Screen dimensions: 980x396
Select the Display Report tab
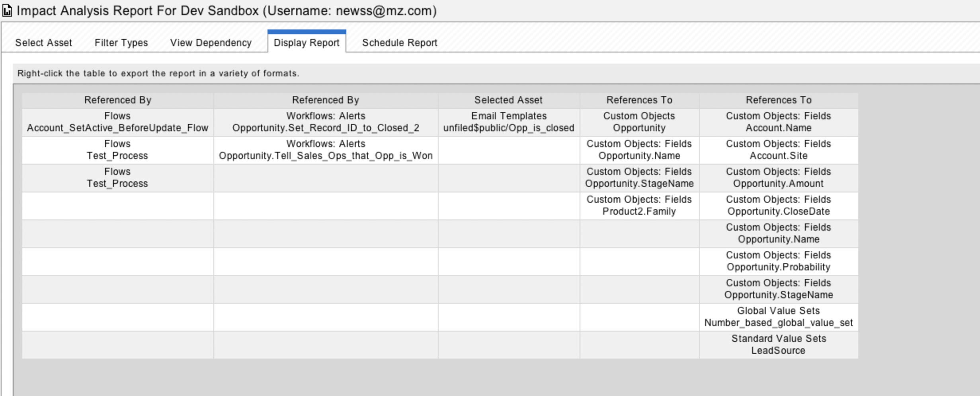click(306, 43)
